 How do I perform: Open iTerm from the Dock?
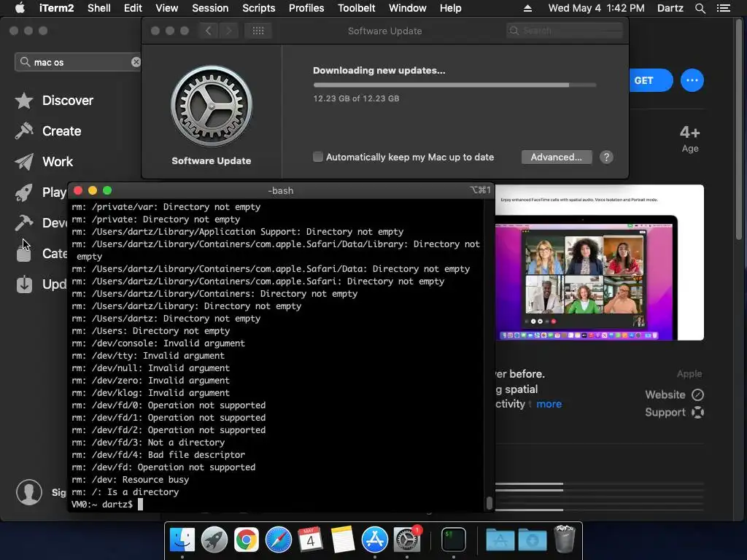[454, 540]
